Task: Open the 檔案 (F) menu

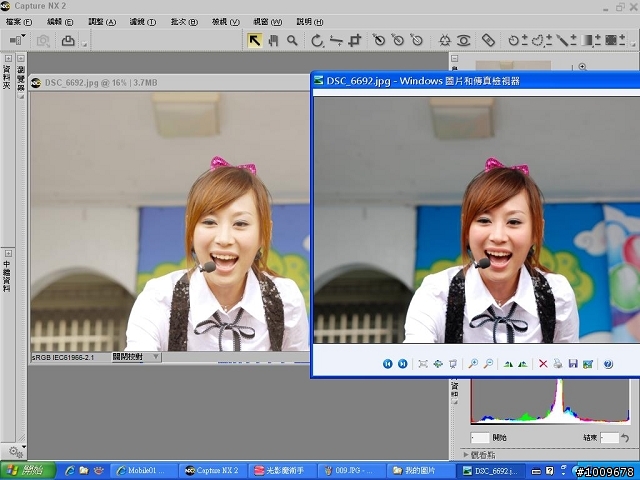Action: pyautogui.click(x=19, y=22)
